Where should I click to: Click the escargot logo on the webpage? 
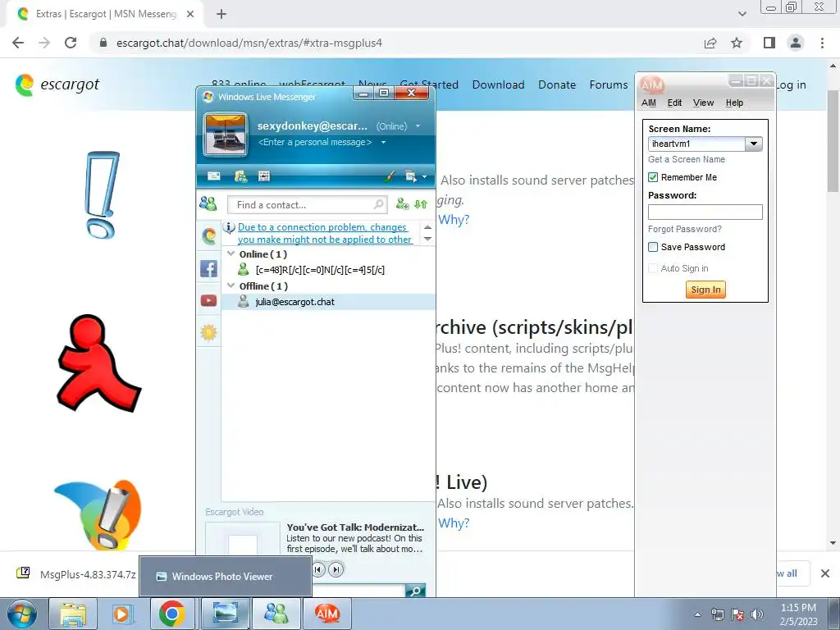pyautogui.click(x=57, y=84)
